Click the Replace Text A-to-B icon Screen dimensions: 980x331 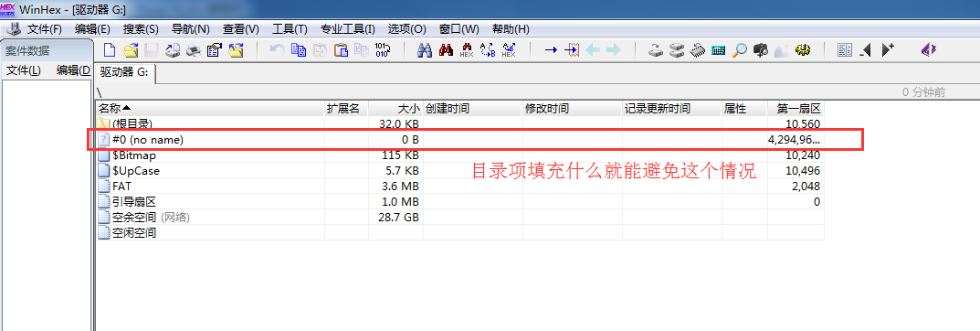[x=488, y=50]
